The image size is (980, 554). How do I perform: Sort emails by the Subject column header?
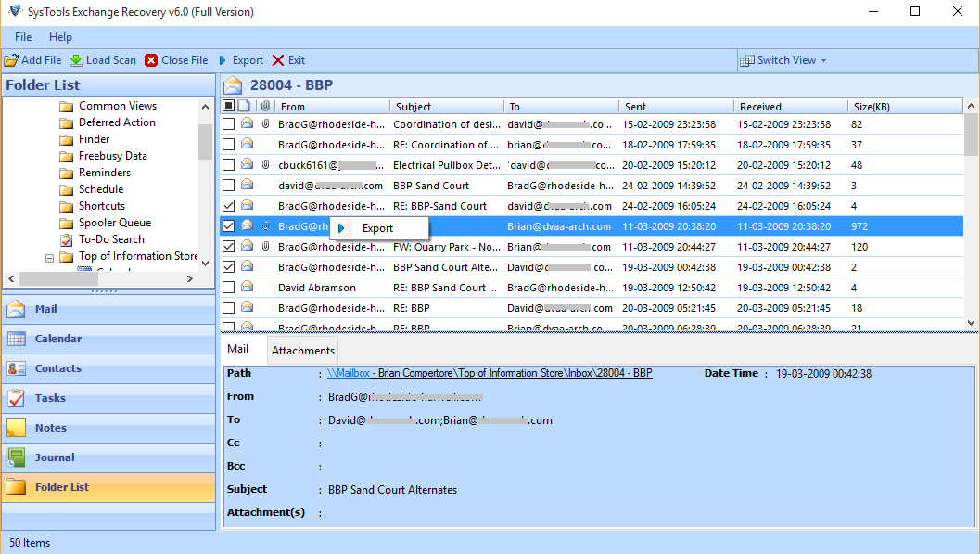tap(446, 107)
